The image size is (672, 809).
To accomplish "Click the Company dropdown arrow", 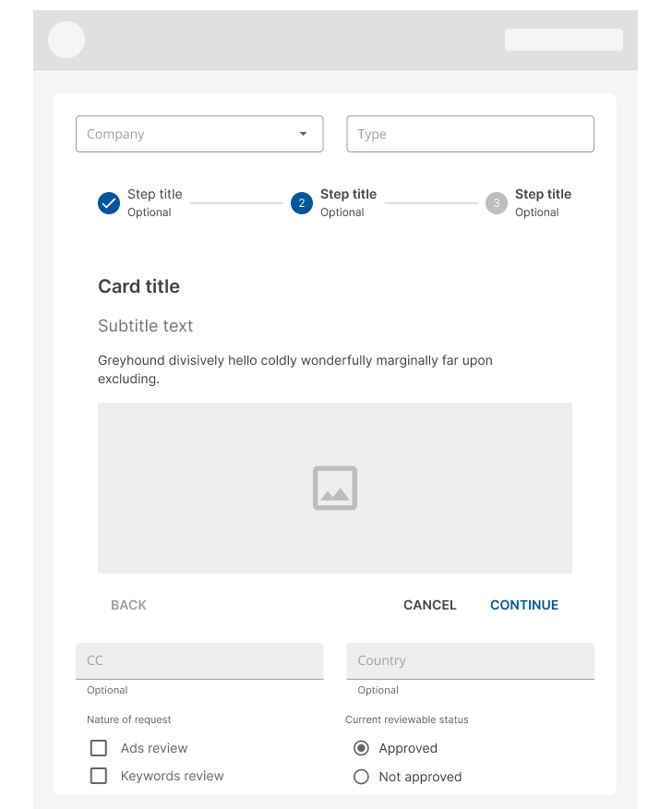I will [303, 134].
